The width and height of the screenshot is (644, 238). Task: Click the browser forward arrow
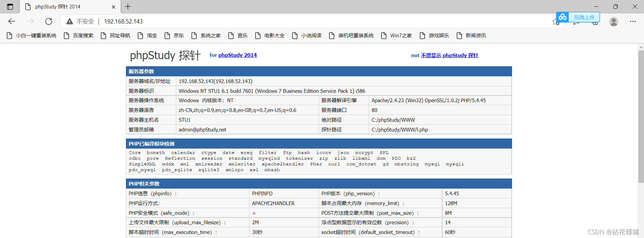(x=30, y=21)
